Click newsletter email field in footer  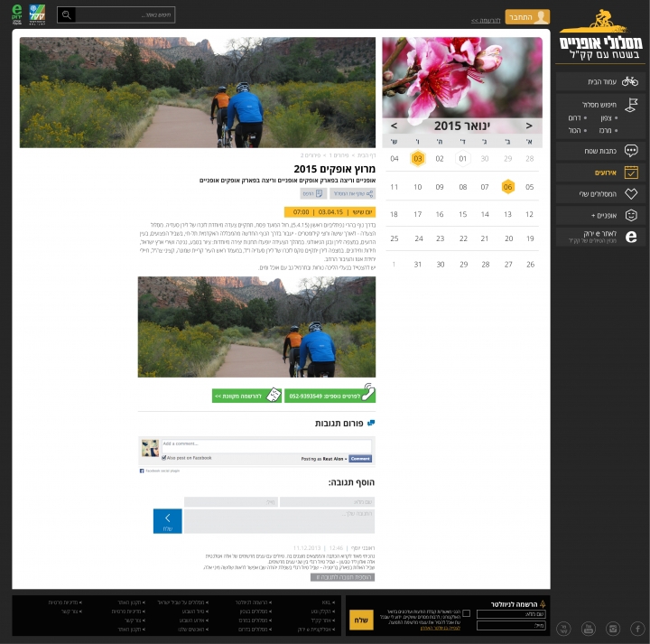[x=511, y=625]
